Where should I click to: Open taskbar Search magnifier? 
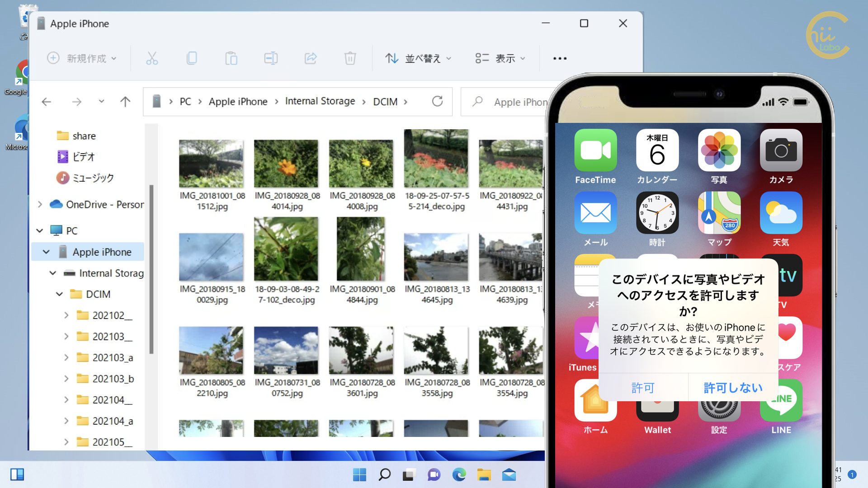pos(384,475)
